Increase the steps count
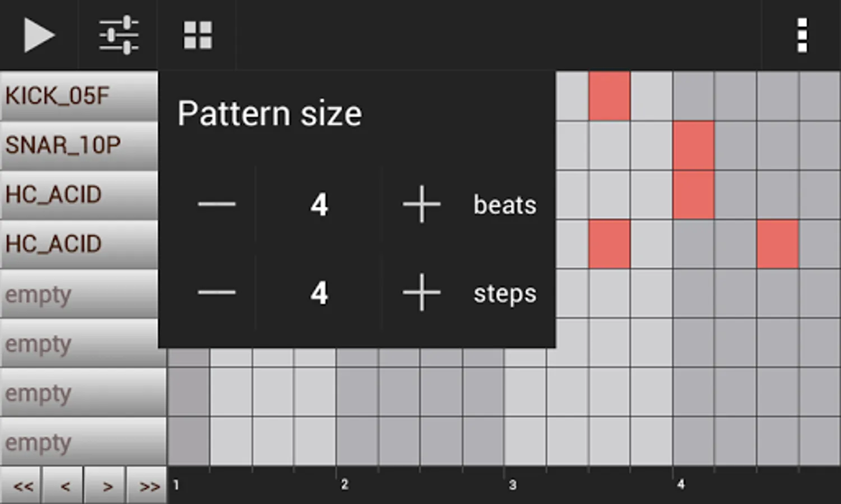This screenshot has height=504, width=841. click(421, 292)
